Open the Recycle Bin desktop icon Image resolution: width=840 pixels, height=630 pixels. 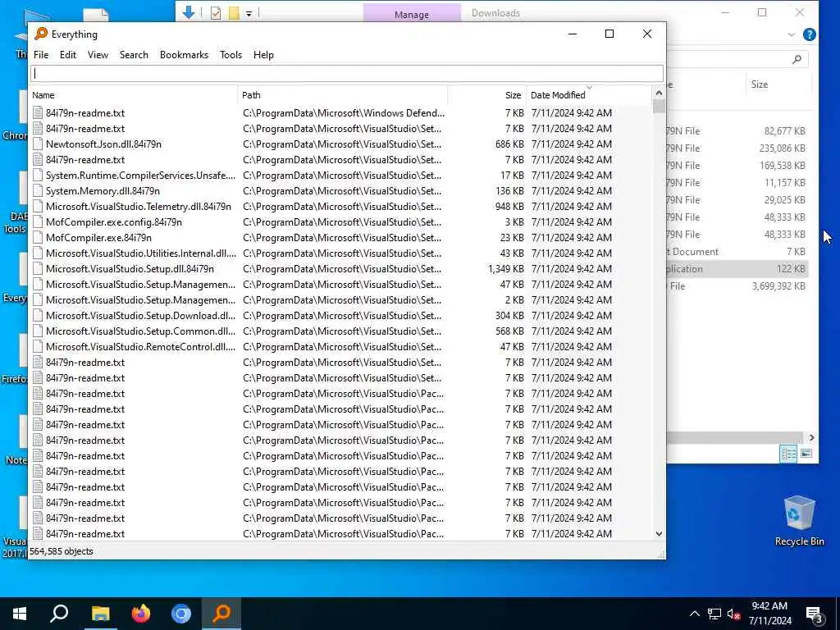(799, 520)
